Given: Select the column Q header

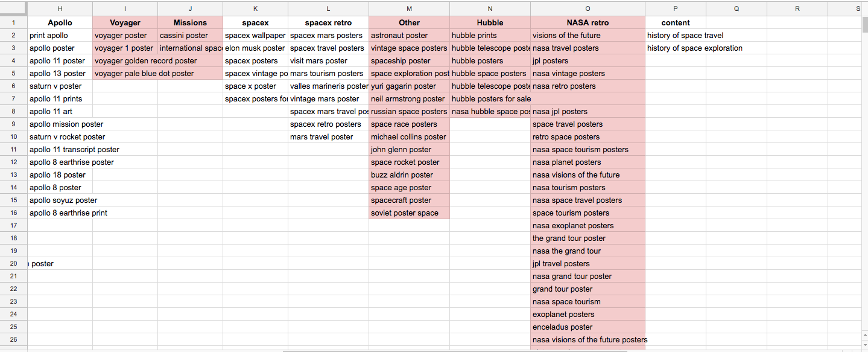Looking at the screenshot, I should coord(737,8).
